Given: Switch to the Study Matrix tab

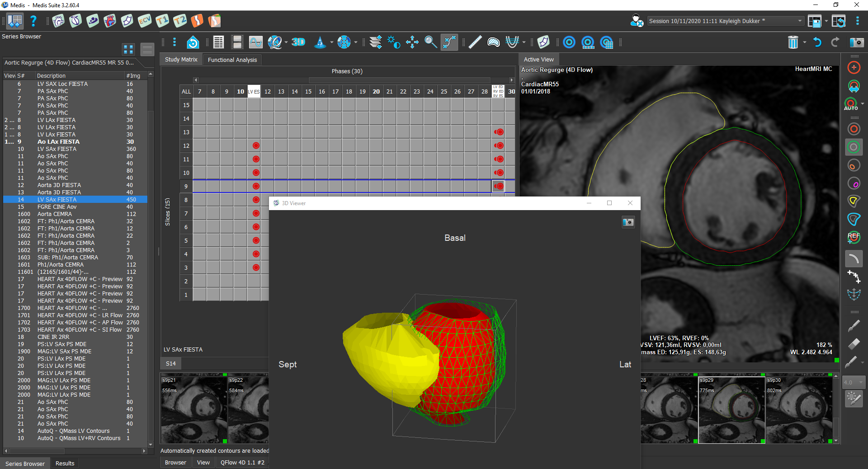Looking at the screenshot, I should (x=180, y=59).
